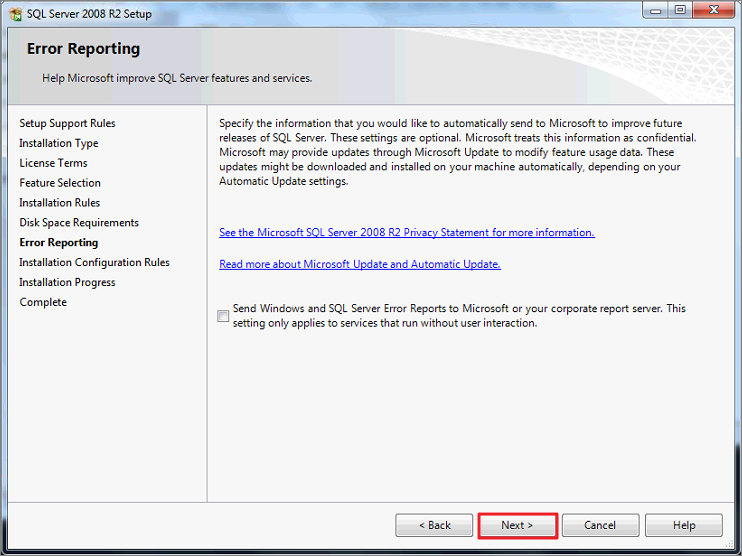Open the SQL Server 2008 R2 Privacy Statement link
The width and height of the screenshot is (742, 556).
click(x=406, y=232)
